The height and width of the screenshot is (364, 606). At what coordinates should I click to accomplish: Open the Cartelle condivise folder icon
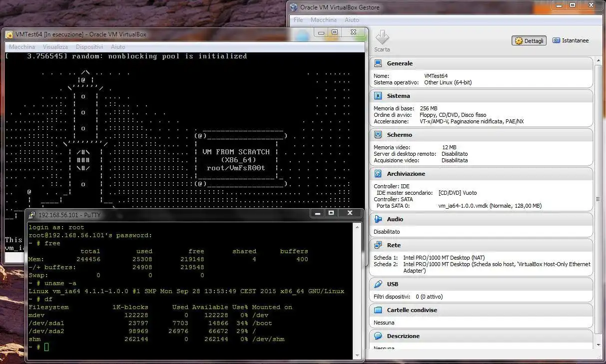[378, 310]
